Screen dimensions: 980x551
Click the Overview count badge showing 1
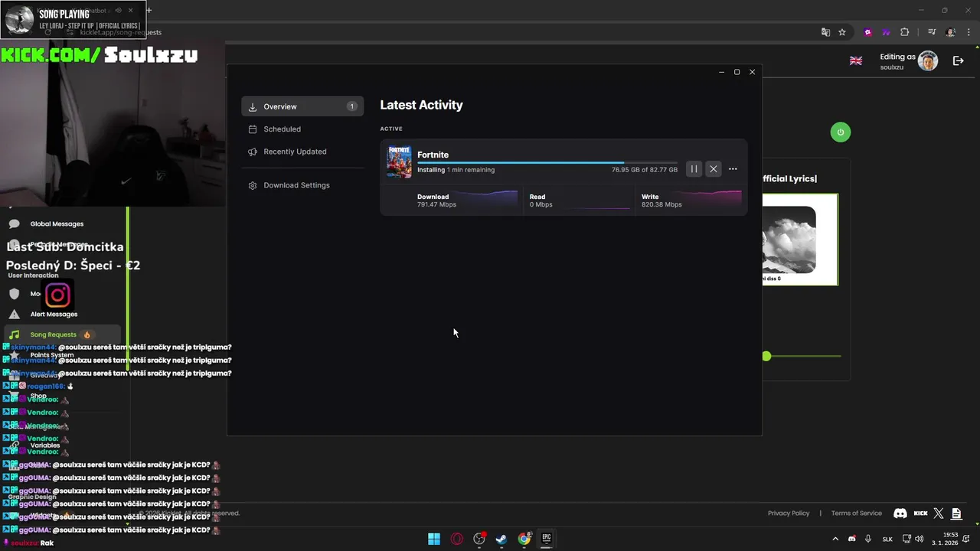coord(351,106)
